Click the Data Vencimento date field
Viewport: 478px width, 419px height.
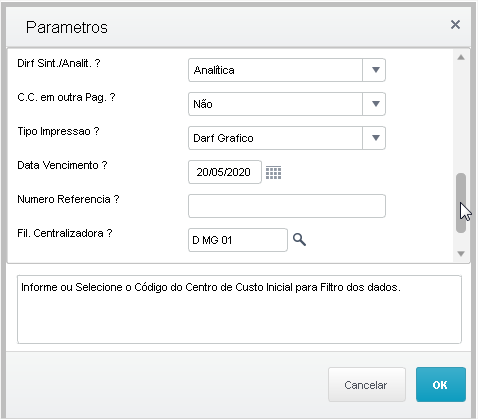(225, 172)
